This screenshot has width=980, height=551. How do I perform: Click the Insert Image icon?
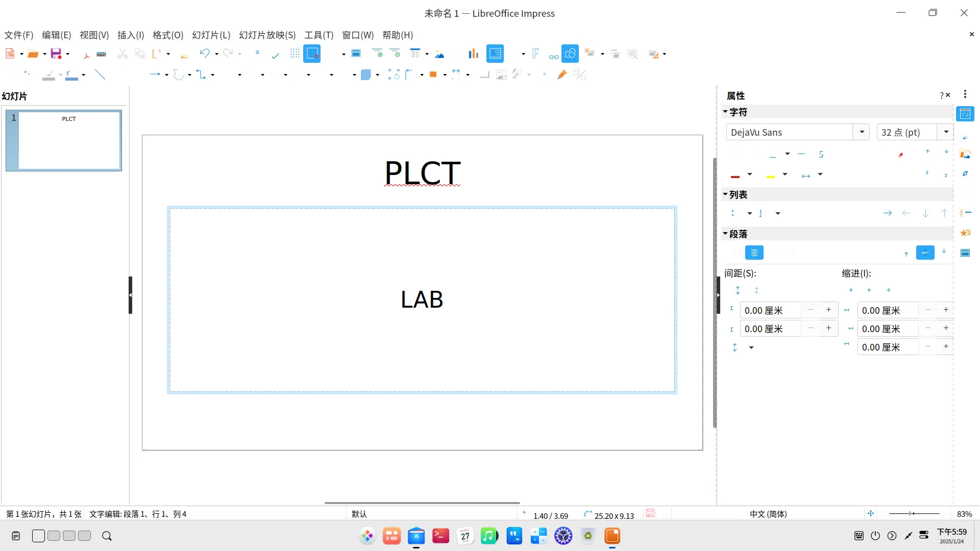[439, 54]
